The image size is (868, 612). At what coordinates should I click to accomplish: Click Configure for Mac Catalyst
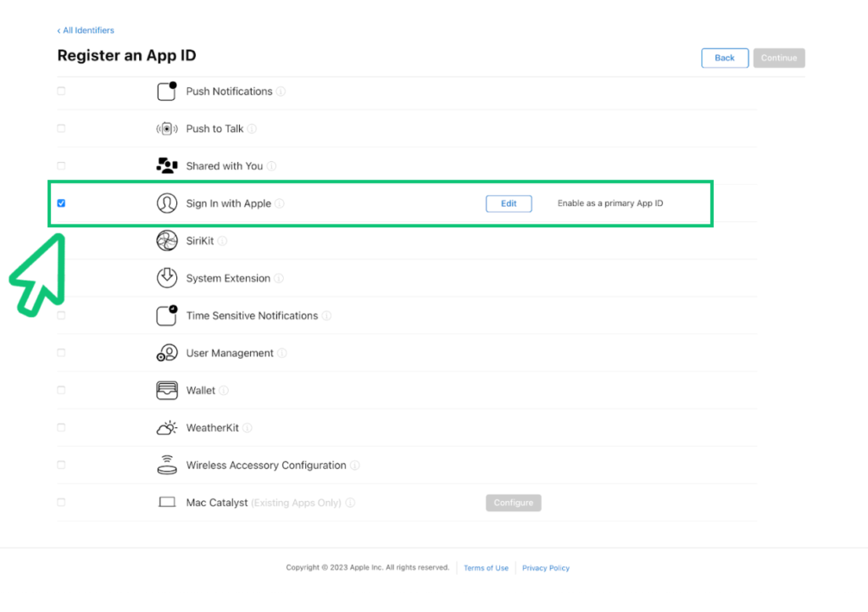point(513,503)
